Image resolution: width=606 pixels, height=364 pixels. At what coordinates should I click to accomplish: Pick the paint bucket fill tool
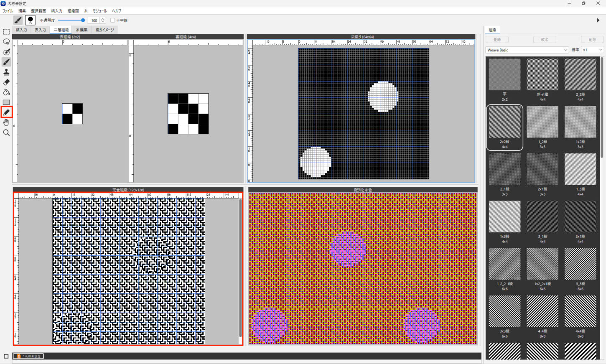click(x=6, y=92)
